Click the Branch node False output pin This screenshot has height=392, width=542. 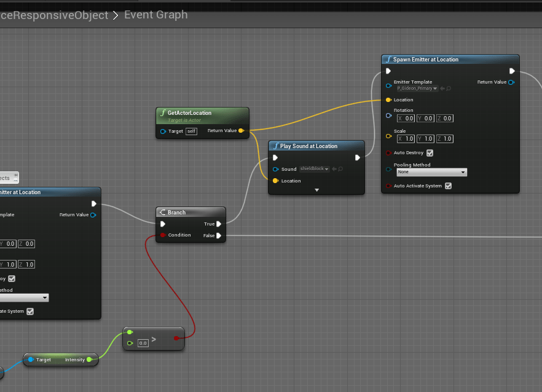(219, 235)
